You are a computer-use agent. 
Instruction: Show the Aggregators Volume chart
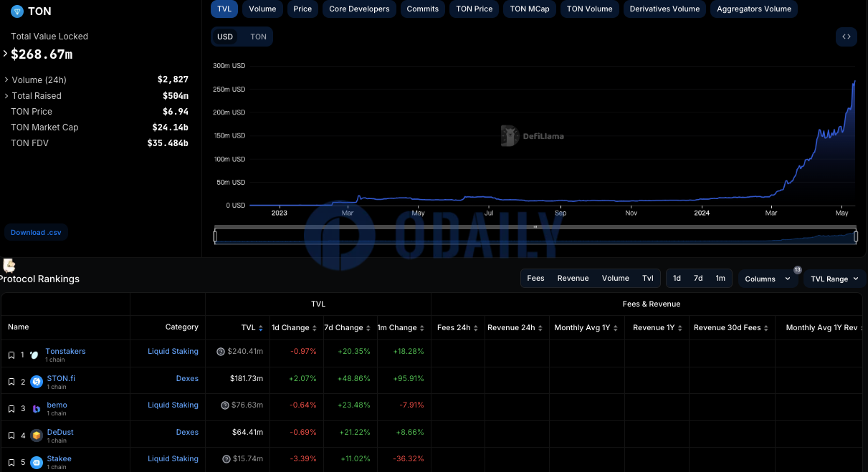(754, 9)
